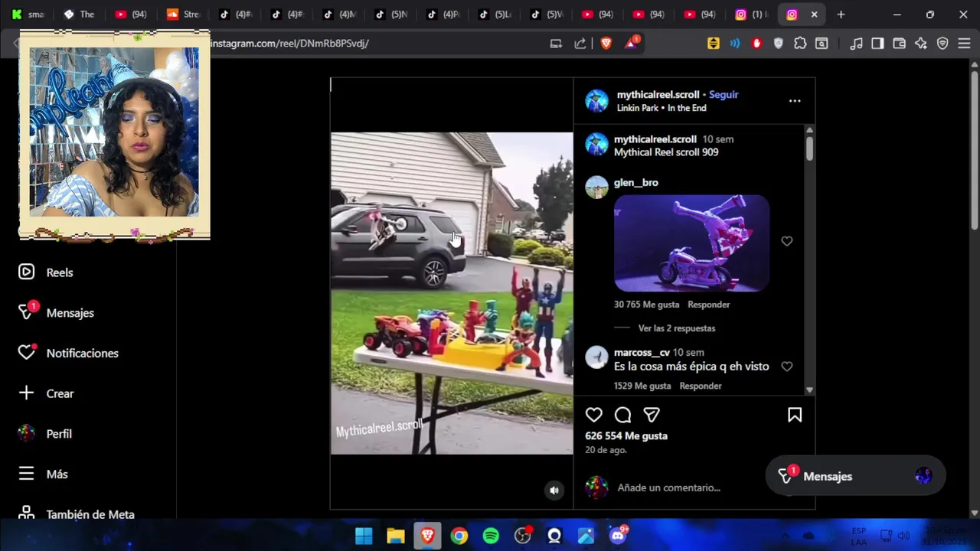Click the share page icon in address bar

tap(580, 44)
